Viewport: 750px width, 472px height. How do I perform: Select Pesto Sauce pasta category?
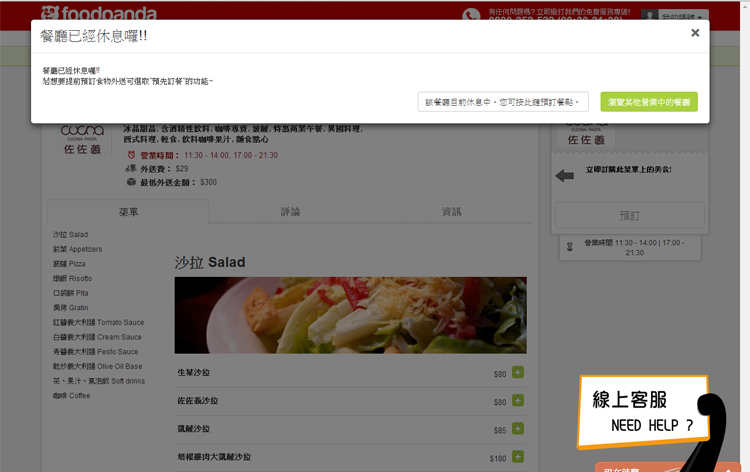tap(95, 351)
